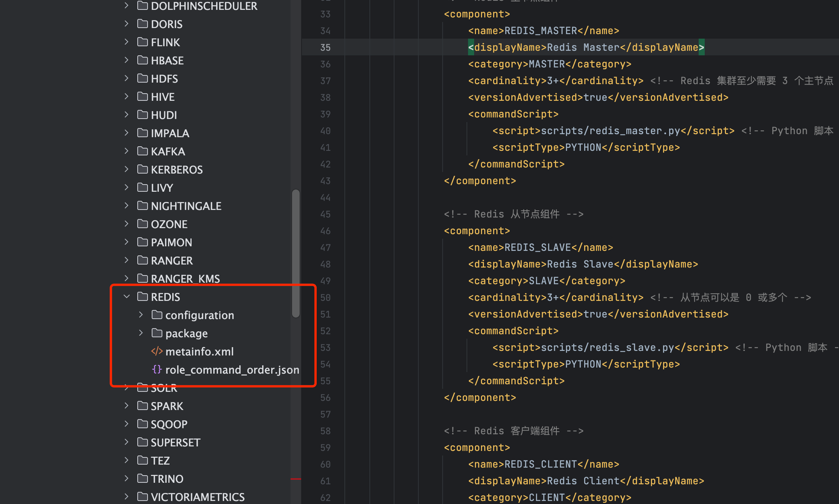Click the REDIS_CLIENT name line

click(544, 464)
